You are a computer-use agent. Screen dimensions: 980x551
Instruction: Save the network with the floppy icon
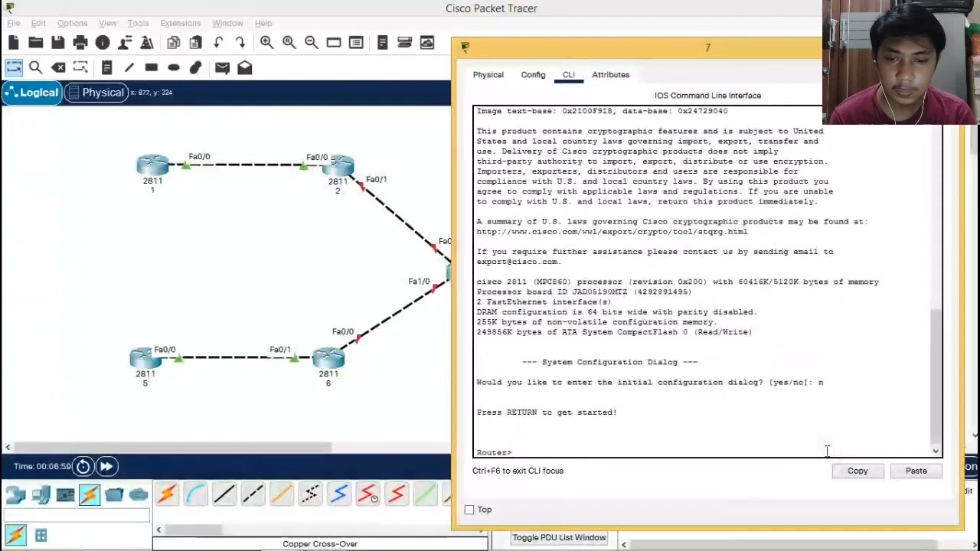click(x=58, y=43)
